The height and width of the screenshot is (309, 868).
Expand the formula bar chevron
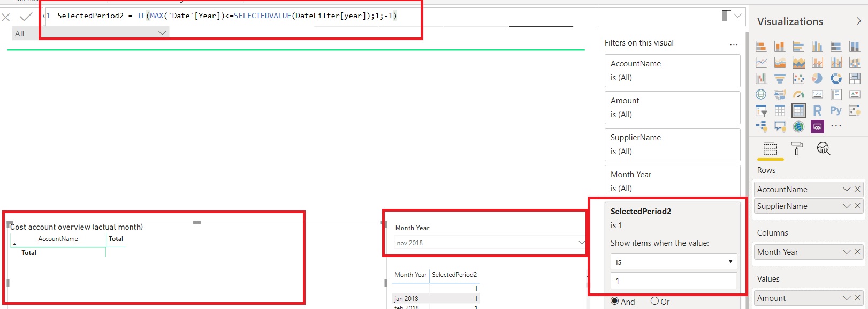[738, 16]
